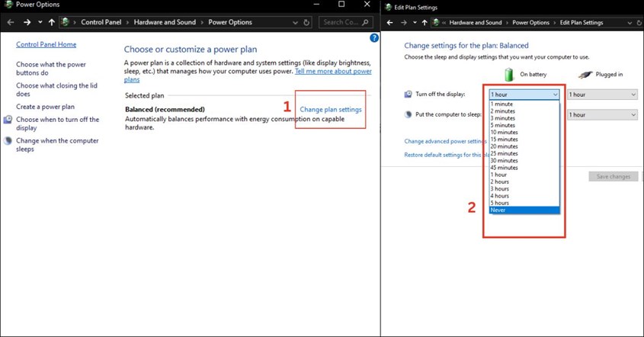Image resolution: width=644 pixels, height=337 pixels.
Task: Select 15 minutes in the dropdown list
Action: [x=524, y=140]
